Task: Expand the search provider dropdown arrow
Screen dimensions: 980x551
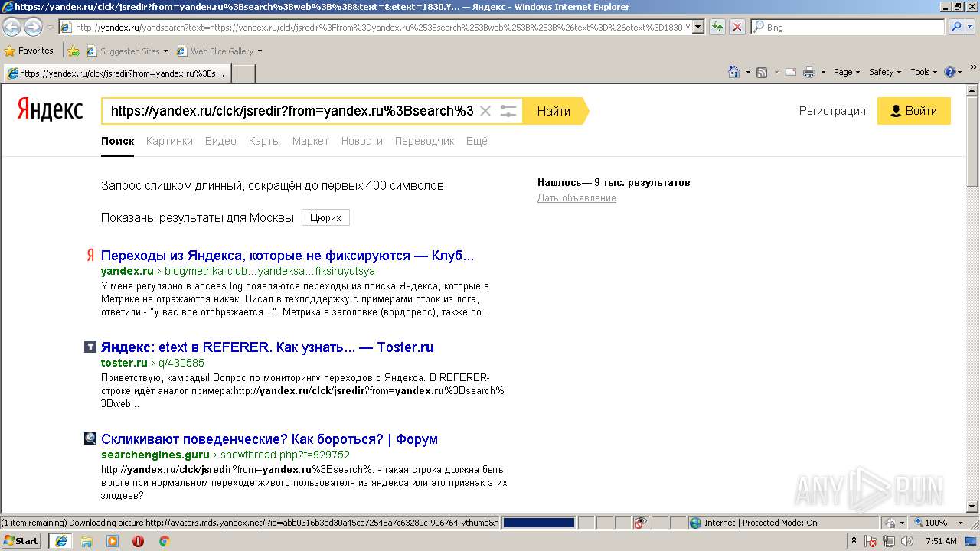Action: [x=970, y=27]
